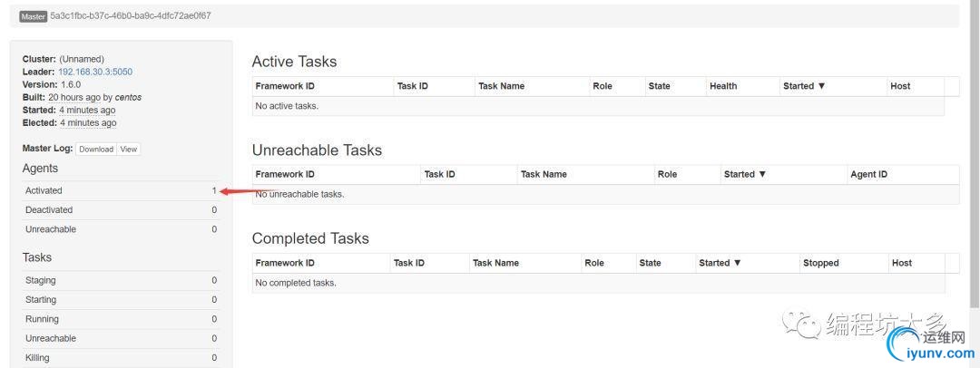Click Task Name header in Active Tasks
The height and width of the screenshot is (368, 980).
tap(501, 86)
